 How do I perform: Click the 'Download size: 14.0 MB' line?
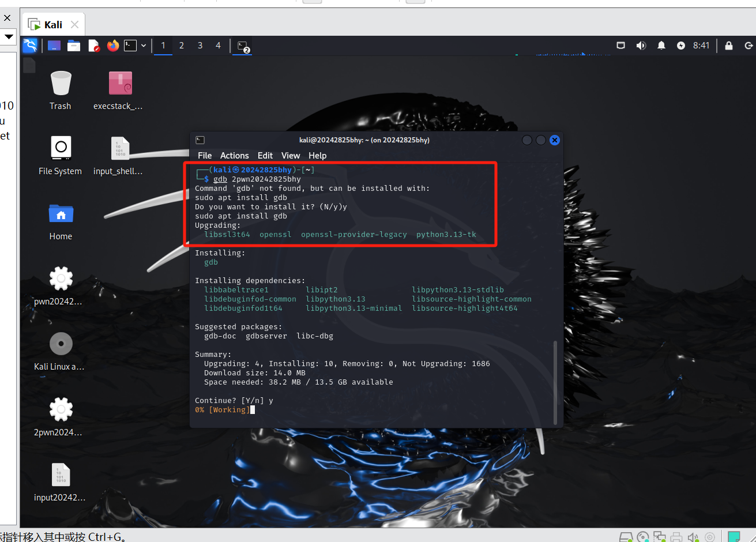tap(255, 373)
